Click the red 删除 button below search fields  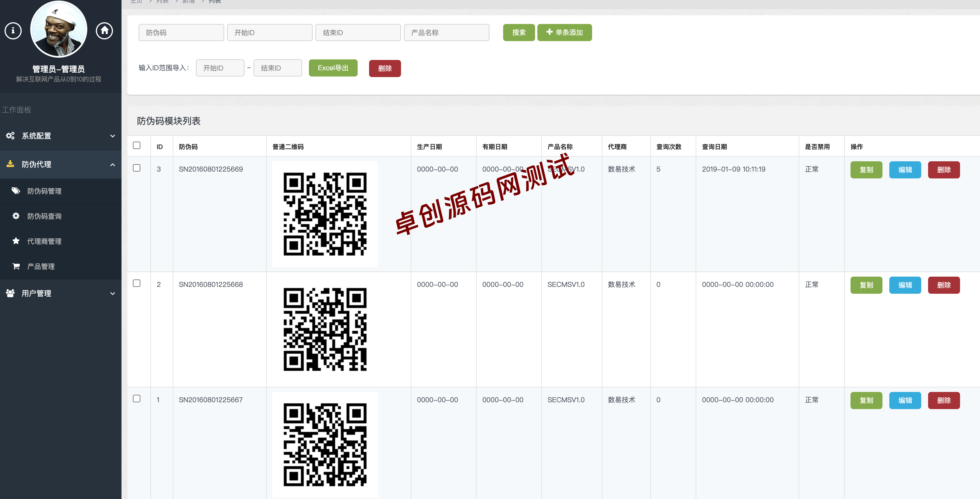(x=385, y=69)
